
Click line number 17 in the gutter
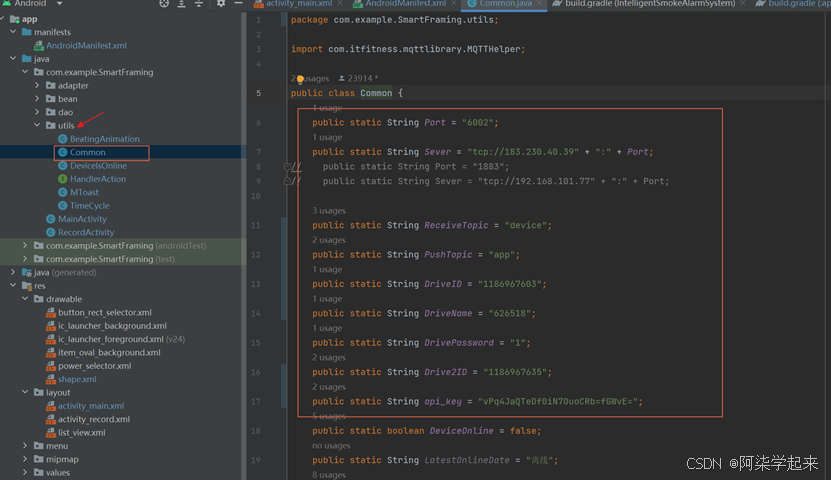click(x=258, y=402)
